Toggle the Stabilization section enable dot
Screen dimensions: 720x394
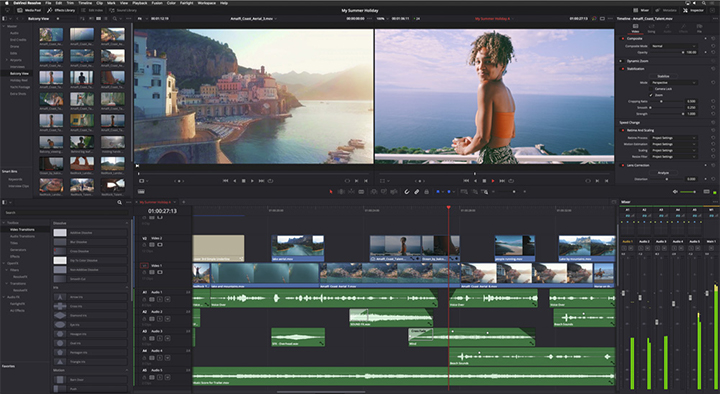(x=623, y=68)
